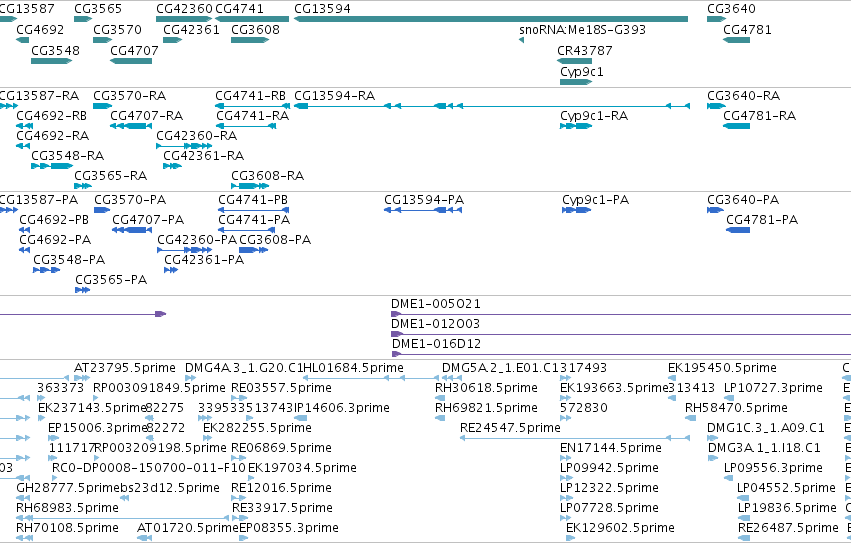Select the DME1-016D12 clone feature
The image size is (851, 543).
coord(621,354)
